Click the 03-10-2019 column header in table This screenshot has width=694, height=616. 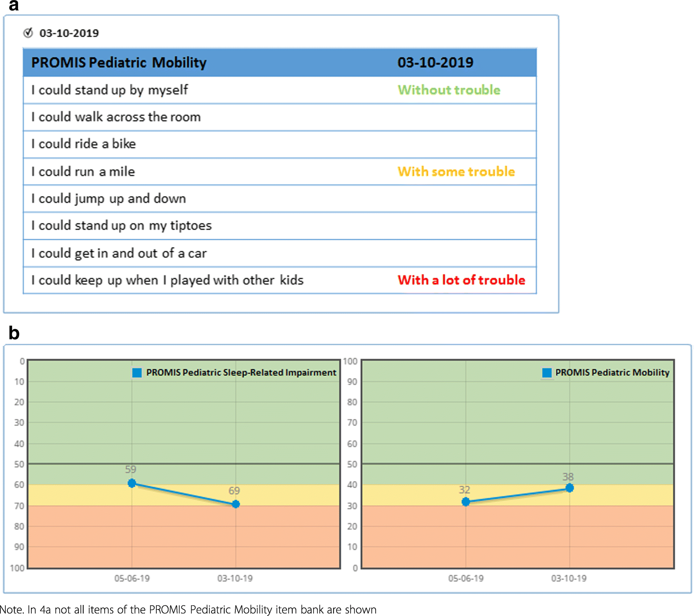pos(435,62)
